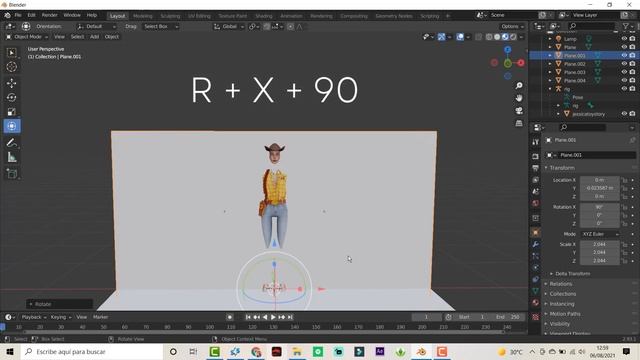Viewport: 640px width, 360px height.
Task: Expand the Motion Paths panel
Action: coord(565,314)
